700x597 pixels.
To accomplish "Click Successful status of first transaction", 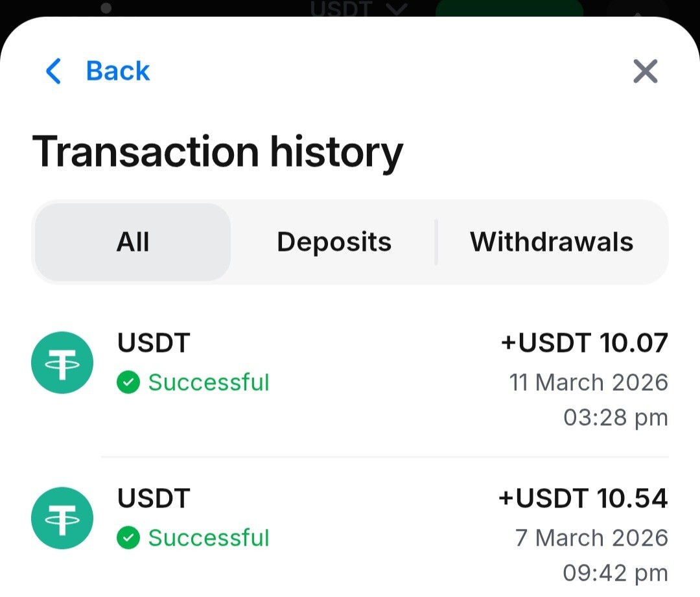I will click(208, 382).
